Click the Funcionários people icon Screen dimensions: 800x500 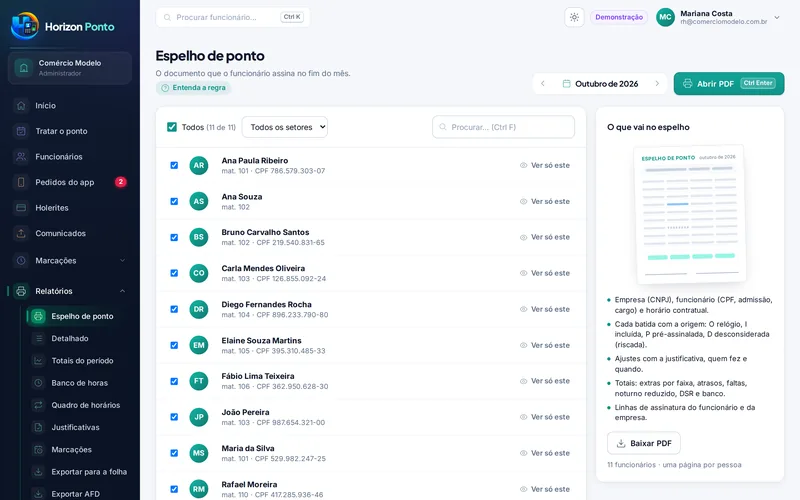tap(21, 157)
